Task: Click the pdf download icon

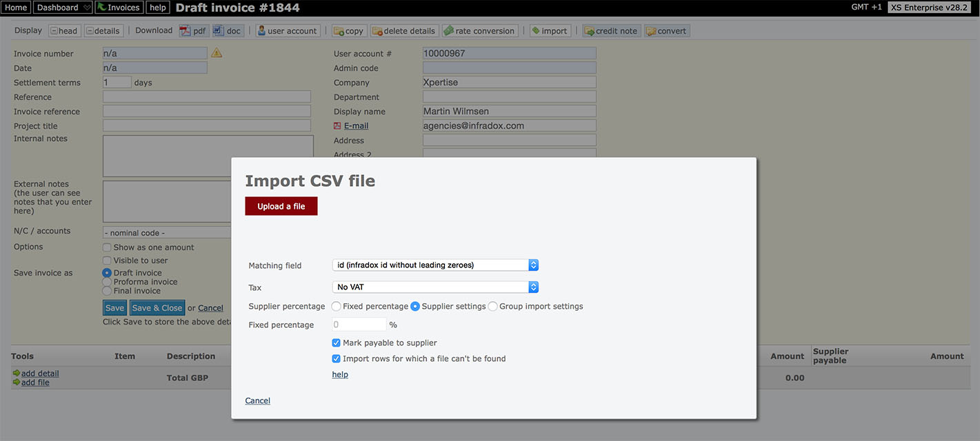Action: pos(194,31)
